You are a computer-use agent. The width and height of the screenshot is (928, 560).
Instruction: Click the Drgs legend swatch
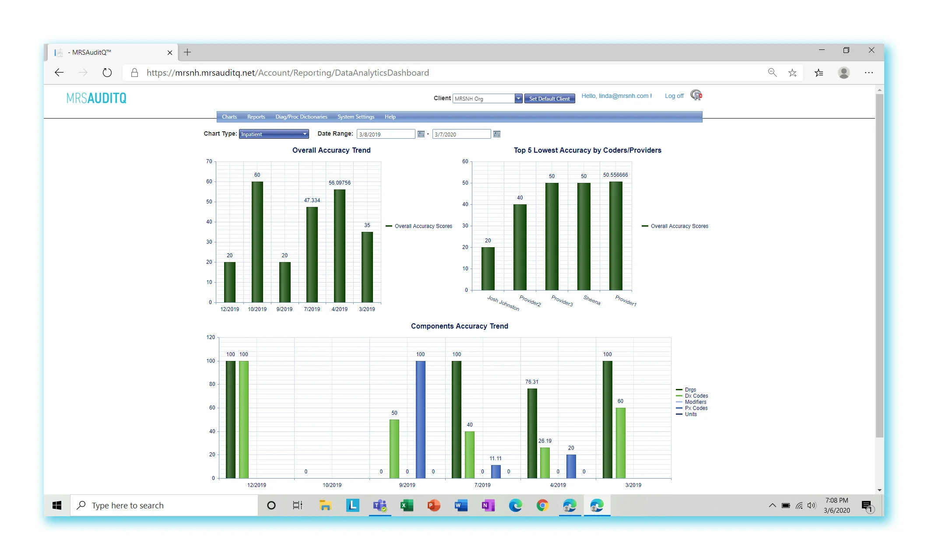tap(679, 389)
